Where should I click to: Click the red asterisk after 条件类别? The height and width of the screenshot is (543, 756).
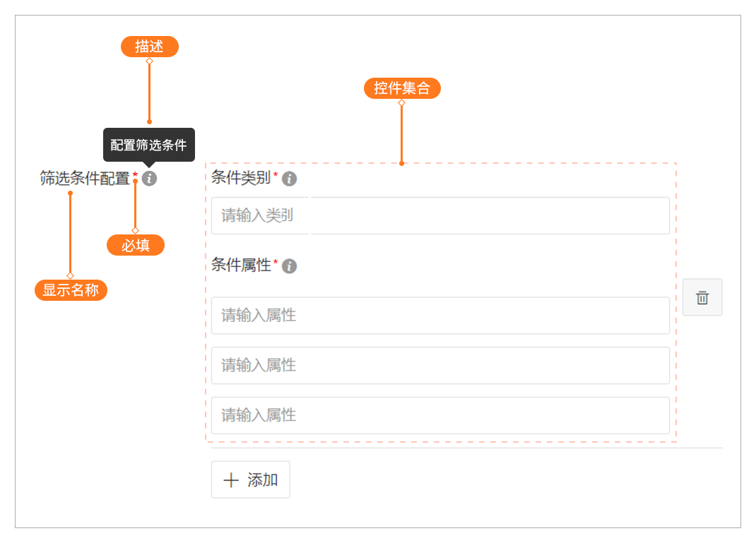coord(276,175)
